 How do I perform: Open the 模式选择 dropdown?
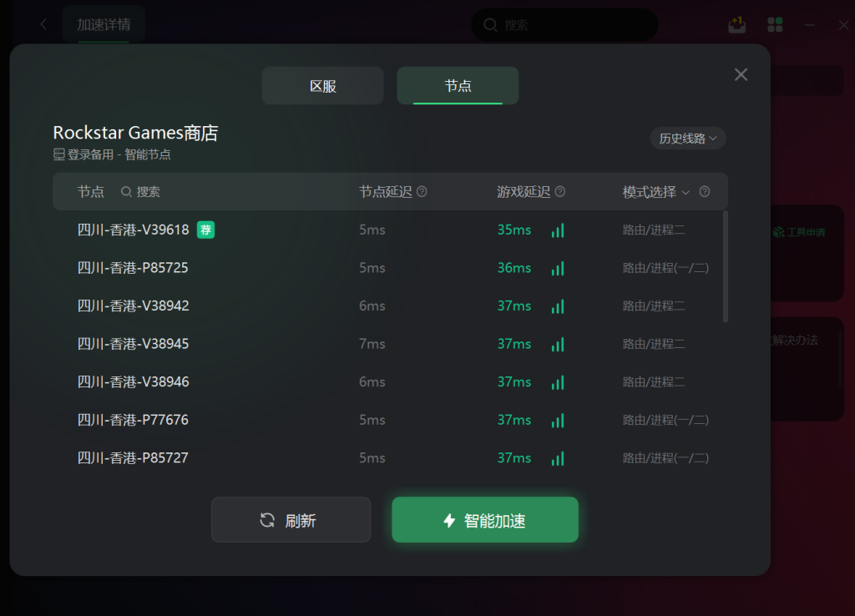click(x=656, y=192)
